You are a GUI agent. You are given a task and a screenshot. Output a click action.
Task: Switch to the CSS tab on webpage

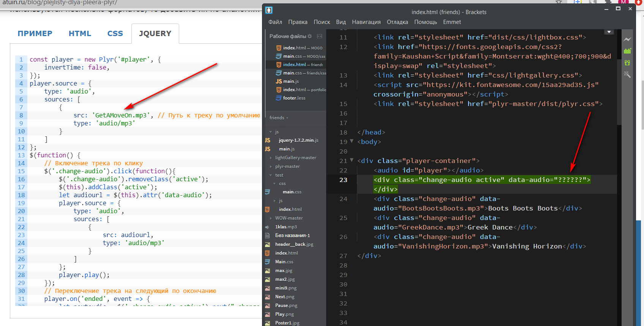(x=115, y=33)
